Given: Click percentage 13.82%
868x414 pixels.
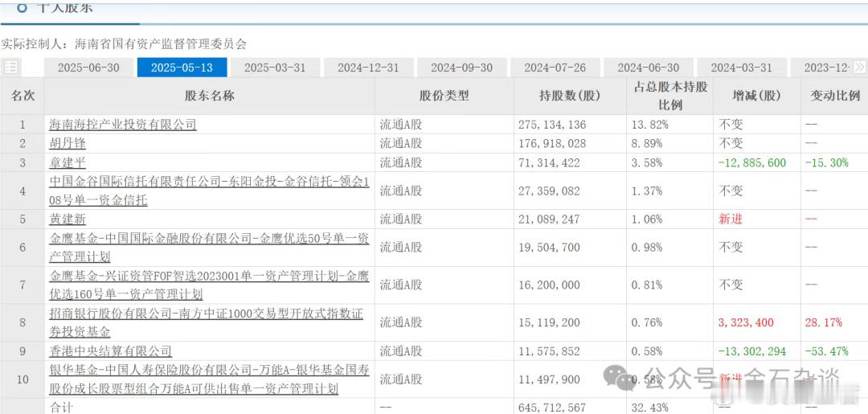Looking at the screenshot, I should 650,125.
